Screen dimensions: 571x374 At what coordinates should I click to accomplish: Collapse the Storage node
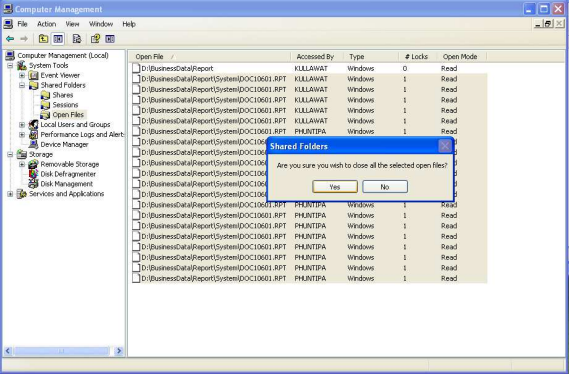10,154
